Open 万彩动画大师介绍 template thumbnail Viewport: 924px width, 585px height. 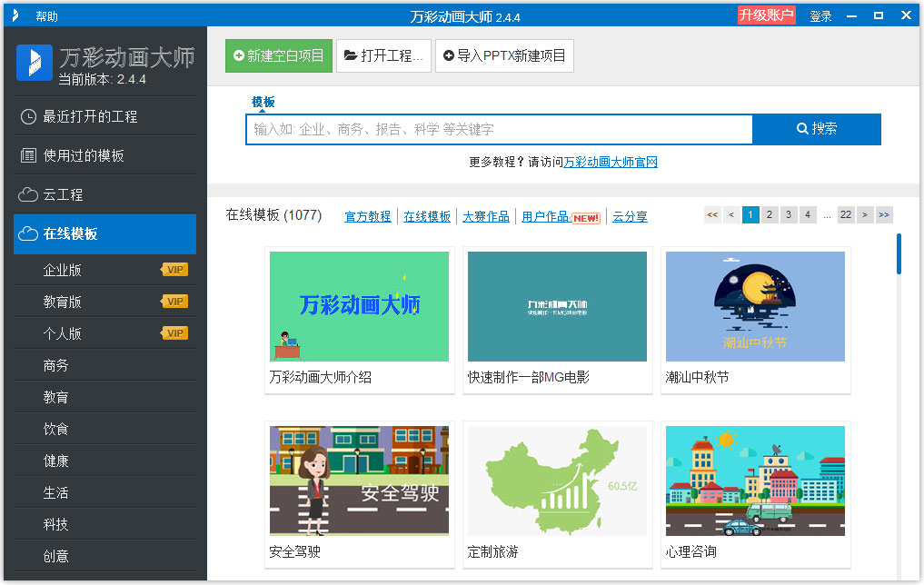[x=360, y=306]
